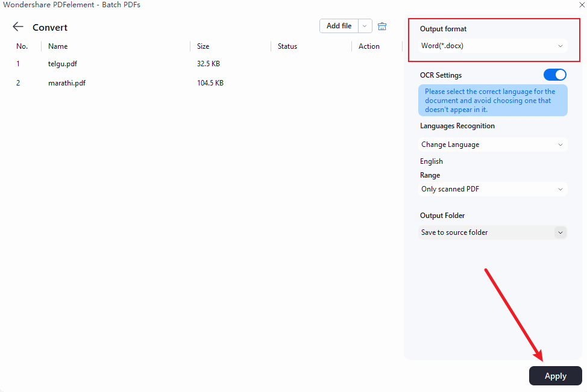Turn off the OCR Settings switch

(x=555, y=75)
